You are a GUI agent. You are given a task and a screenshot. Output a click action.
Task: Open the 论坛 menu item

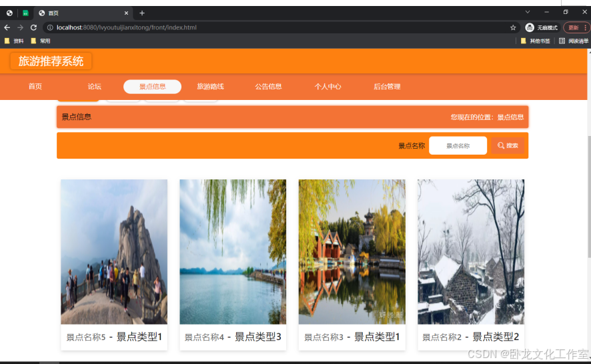(x=95, y=87)
